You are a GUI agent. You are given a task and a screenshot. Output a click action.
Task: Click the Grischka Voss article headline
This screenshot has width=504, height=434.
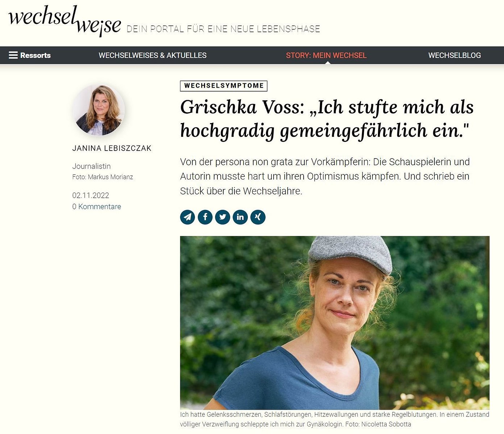(327, 119)
